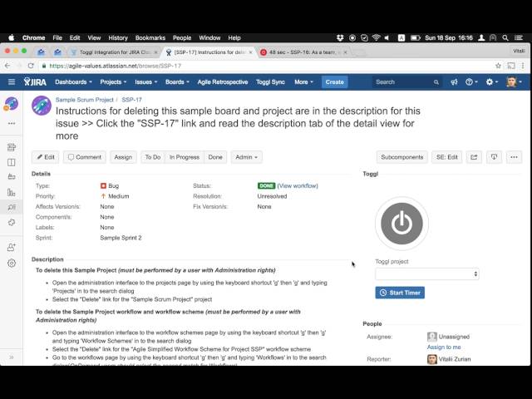Open the sidebar ellipsis options
The image size is (532, 399).
coord(12,124)
